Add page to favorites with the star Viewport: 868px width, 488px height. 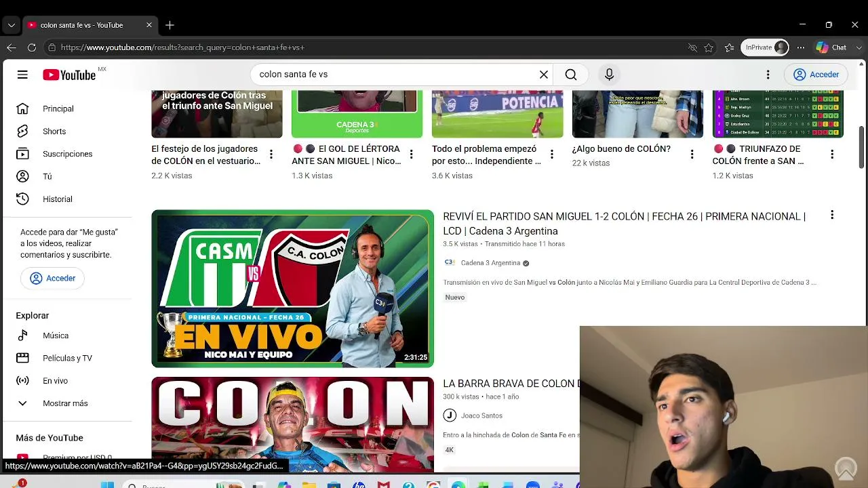click(x=709, y=47)
